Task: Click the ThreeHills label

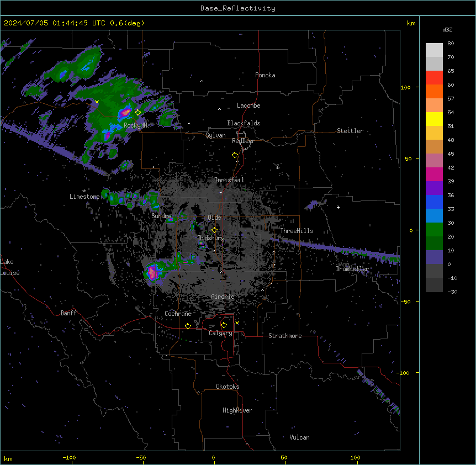Action: 297,231
